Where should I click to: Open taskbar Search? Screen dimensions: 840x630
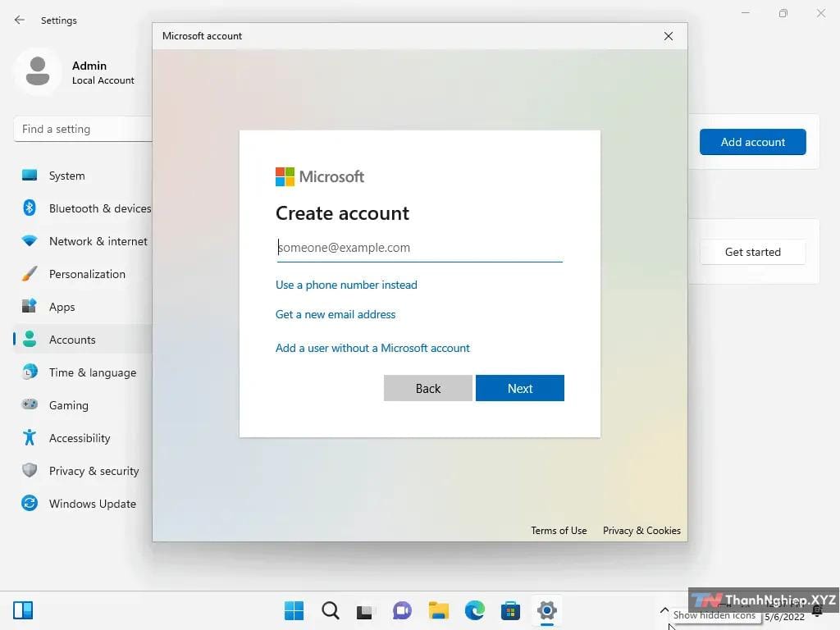click(330, 610)
